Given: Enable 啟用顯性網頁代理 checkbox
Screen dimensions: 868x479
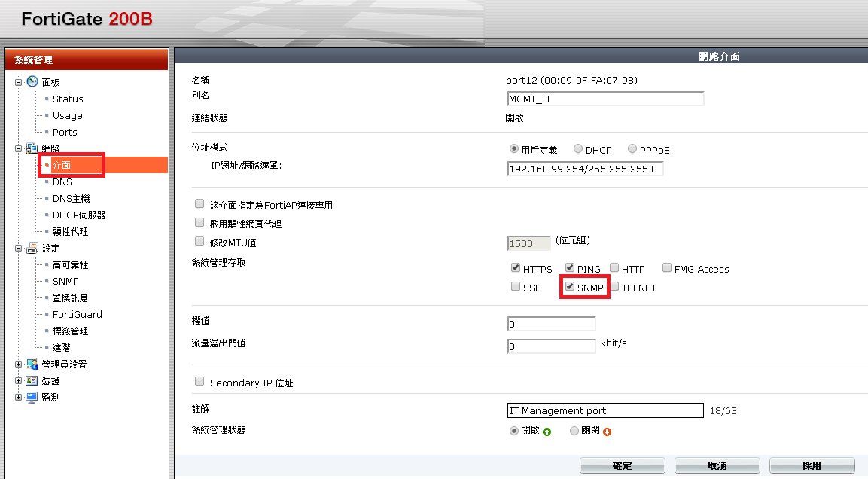Looking at the screenshot, I should pyautogui.click(x=199, y=222).
